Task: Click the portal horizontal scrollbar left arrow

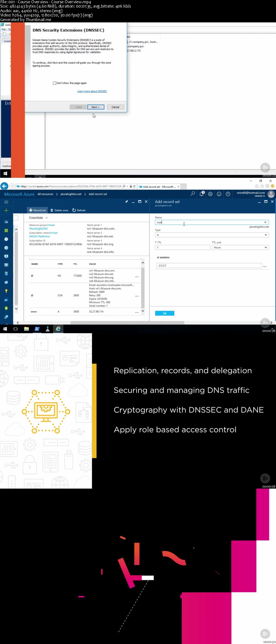Action: click(18, 323)
